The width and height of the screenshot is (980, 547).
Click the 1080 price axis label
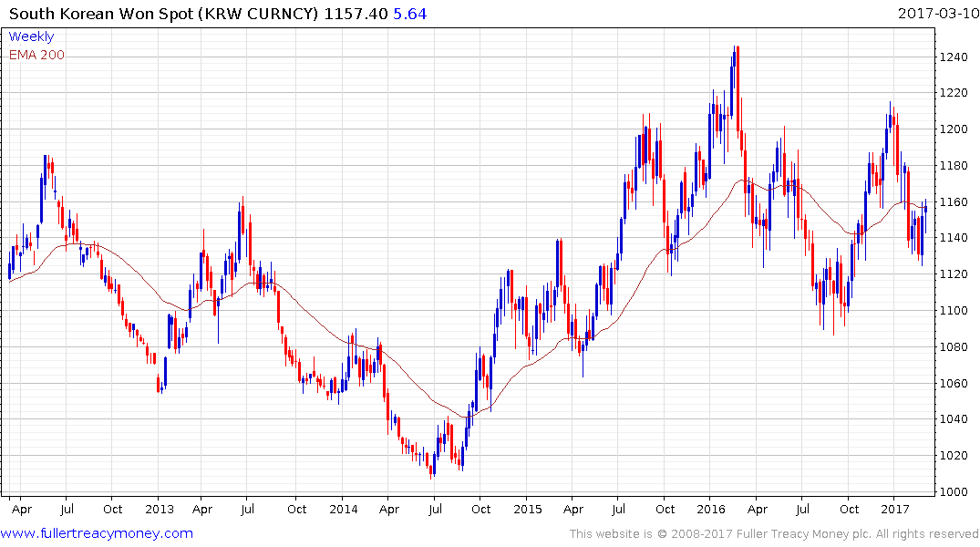[x=954, y=347]
